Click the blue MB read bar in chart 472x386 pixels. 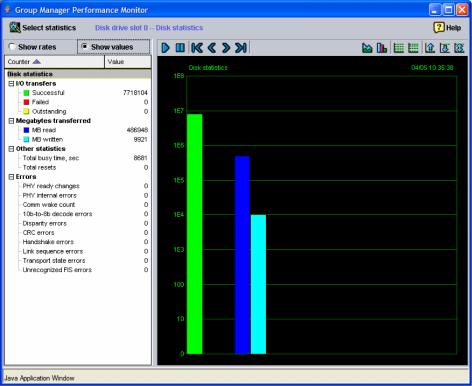coord(242,255)
